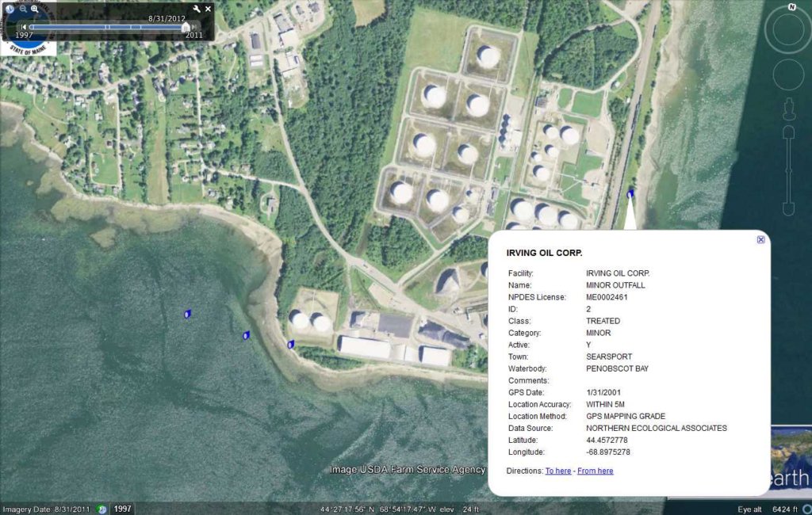Click NPDES License value 'ME0002461'
This screenshot has width=812, height=515.
coord(607,297)
